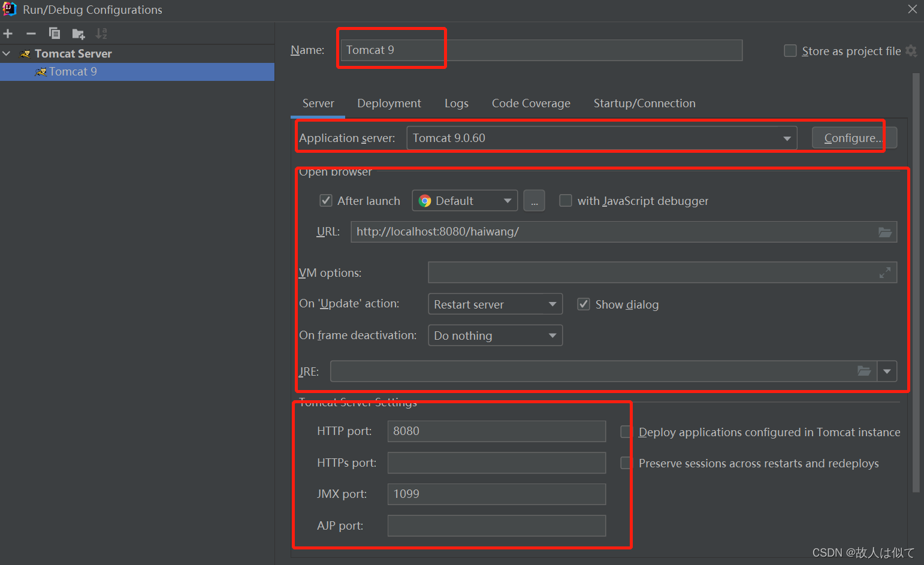Image resolution: width=924 pixels, height=565 pixels.
Task: Enable Preserve sessions across restarts and redeploys
Action: pos(626,463)
